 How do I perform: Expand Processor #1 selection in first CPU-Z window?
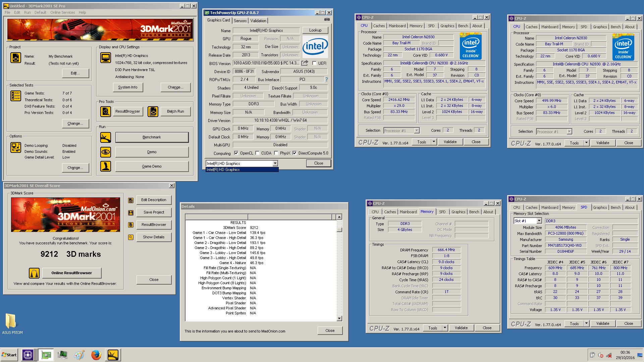[417, 131]
